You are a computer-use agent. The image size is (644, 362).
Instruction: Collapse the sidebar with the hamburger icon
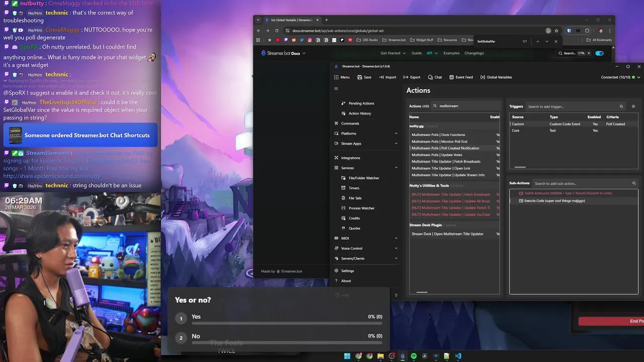tap(336, 88)
